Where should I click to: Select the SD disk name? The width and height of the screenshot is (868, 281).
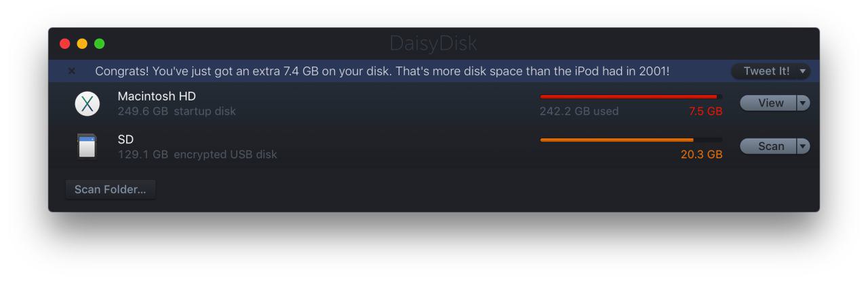pyautogui.click(x=125, y=139)
